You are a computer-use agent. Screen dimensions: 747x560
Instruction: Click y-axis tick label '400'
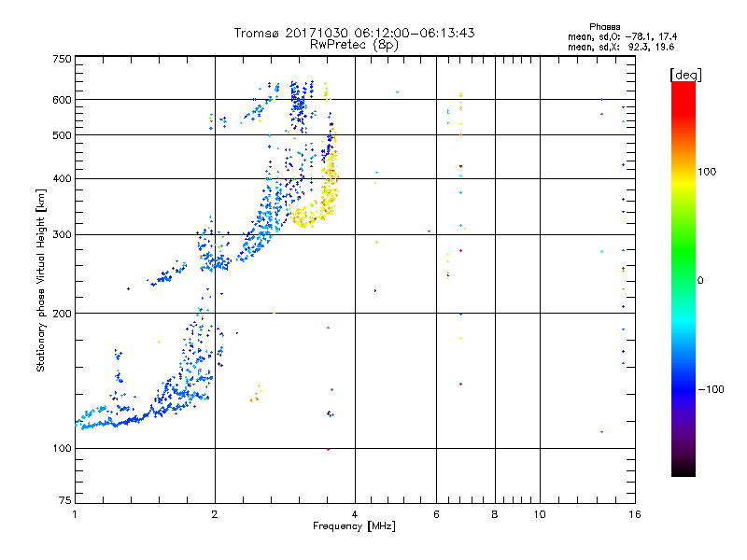pyautogui.click(x=62, y=178)
